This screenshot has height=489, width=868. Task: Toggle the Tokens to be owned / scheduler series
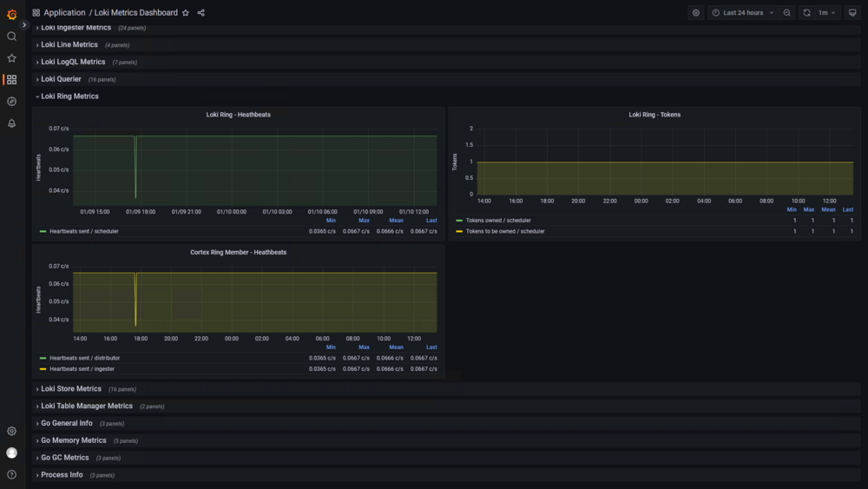click(x=505, y=232)
